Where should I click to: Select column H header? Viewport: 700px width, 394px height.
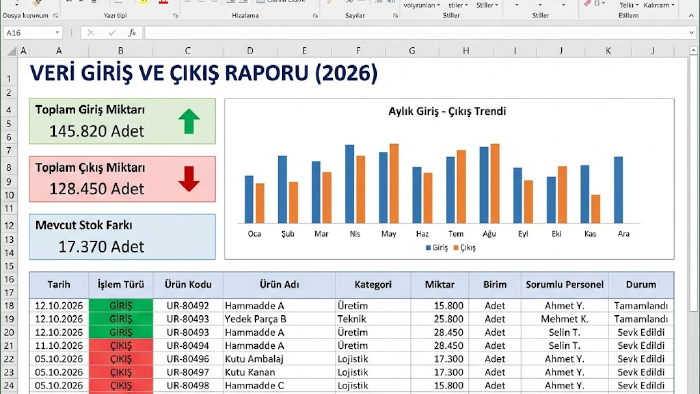(466, 51)
